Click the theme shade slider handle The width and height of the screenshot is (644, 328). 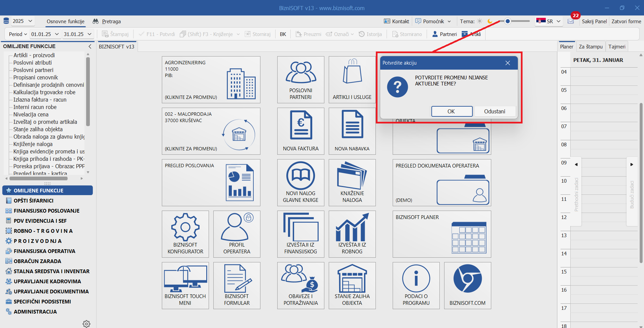pyautogui.click(x=508, y=21)
